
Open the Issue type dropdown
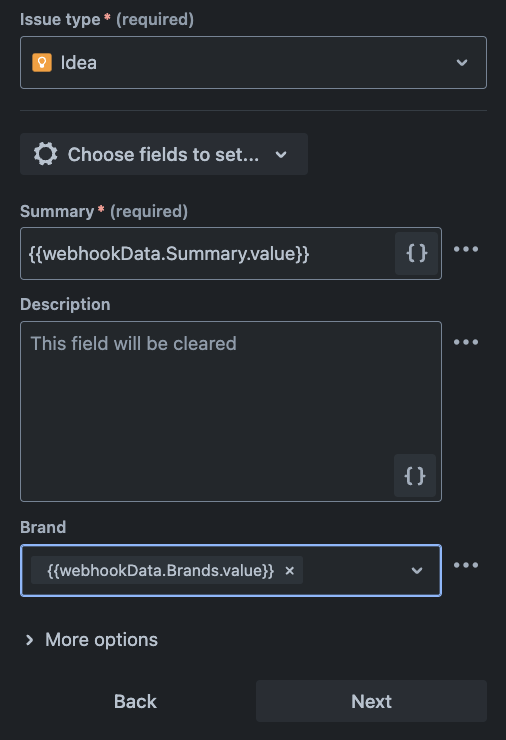click(253, 62)
